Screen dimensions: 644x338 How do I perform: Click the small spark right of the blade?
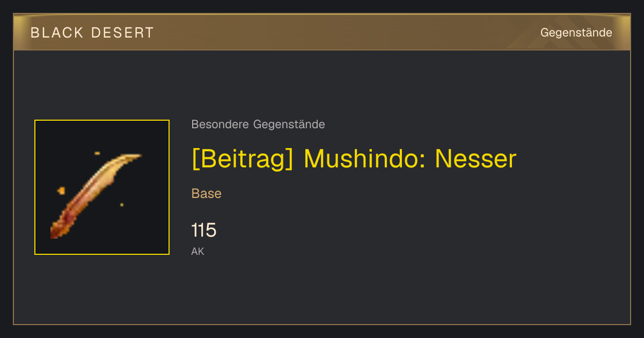(x=122, y=204)
